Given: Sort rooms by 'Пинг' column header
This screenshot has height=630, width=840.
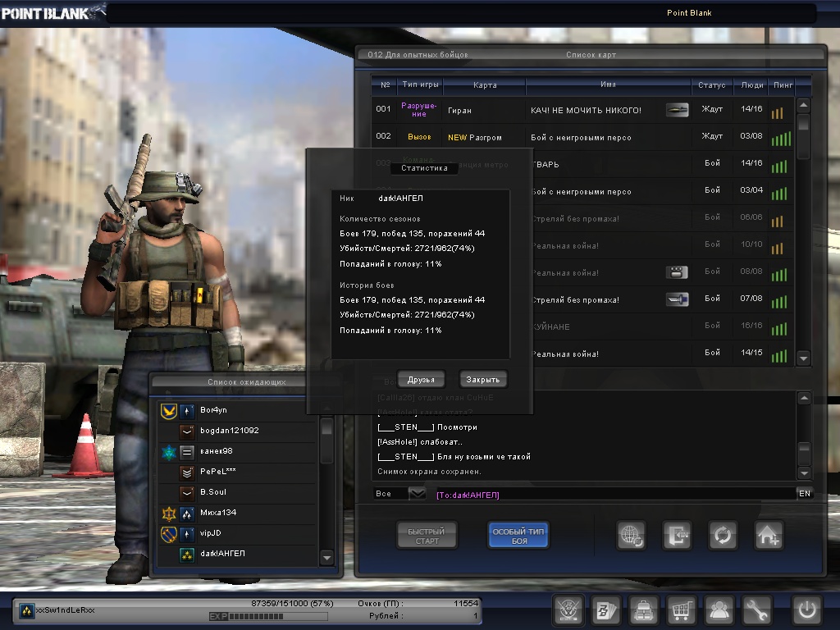Looking at the screenshot, I should click(x=783, y=84).
